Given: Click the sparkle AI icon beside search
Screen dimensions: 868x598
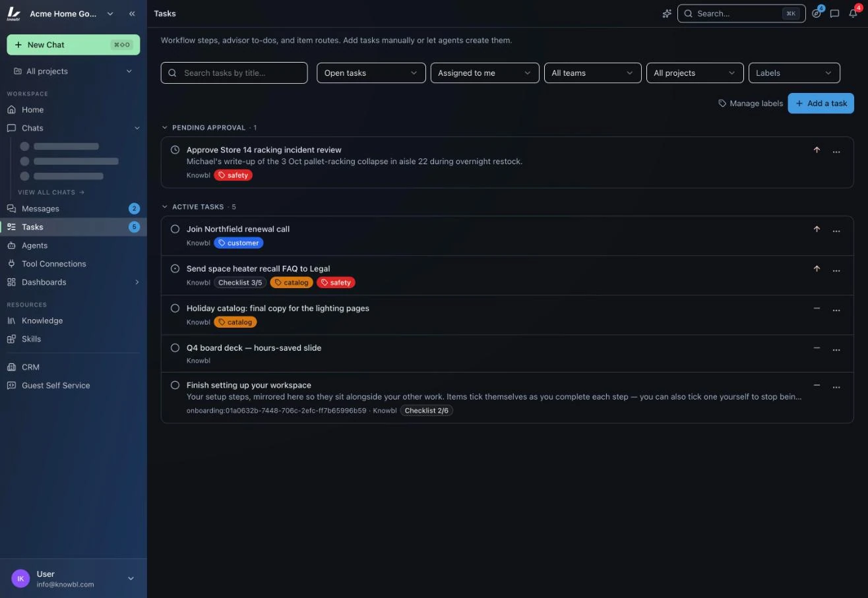Looking at the screenshot, I should pyautogui.click(x=667, y=13).
